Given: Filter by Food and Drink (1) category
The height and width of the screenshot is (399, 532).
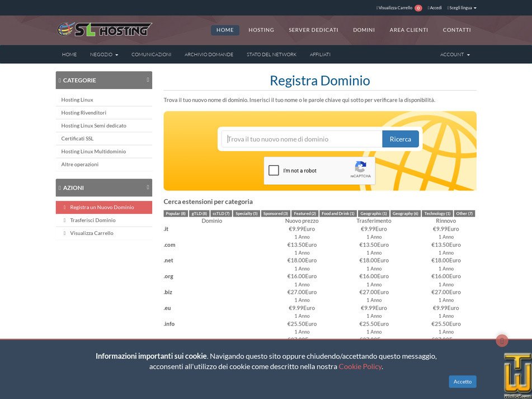Looking at the screenshot, I should click(338, 213).
